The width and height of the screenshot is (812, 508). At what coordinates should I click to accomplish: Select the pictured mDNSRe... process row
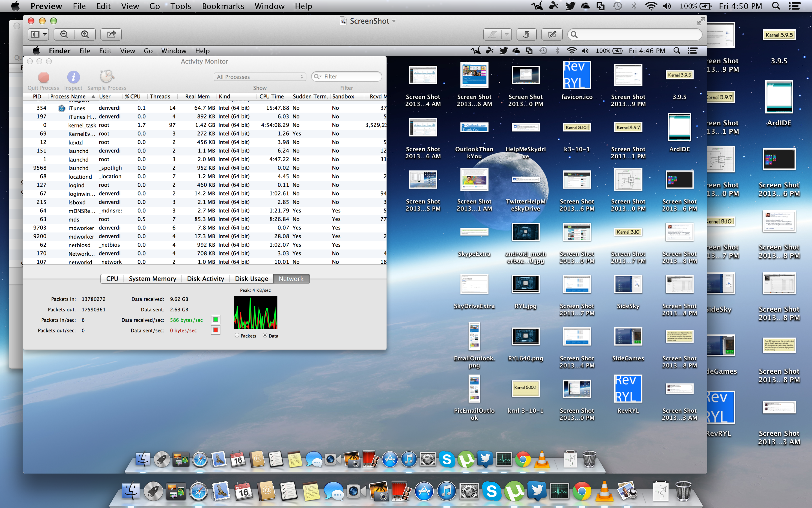tap(205, 211)
